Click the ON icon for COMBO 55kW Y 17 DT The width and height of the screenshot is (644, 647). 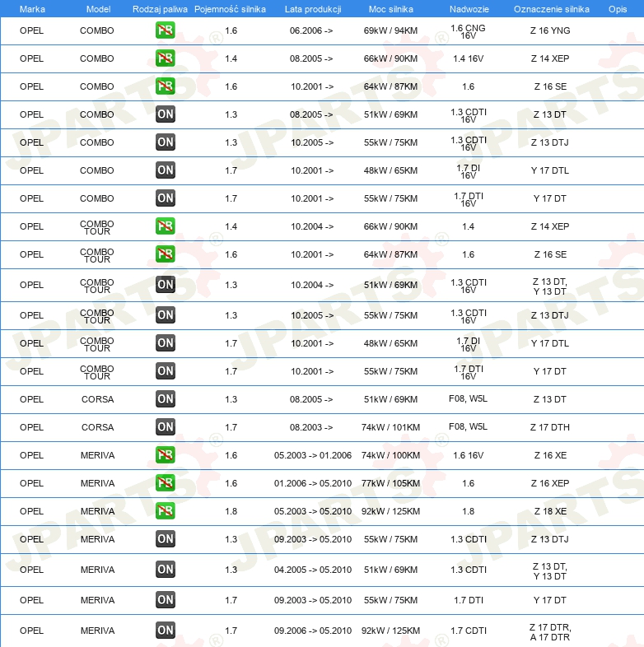point(166,198)
